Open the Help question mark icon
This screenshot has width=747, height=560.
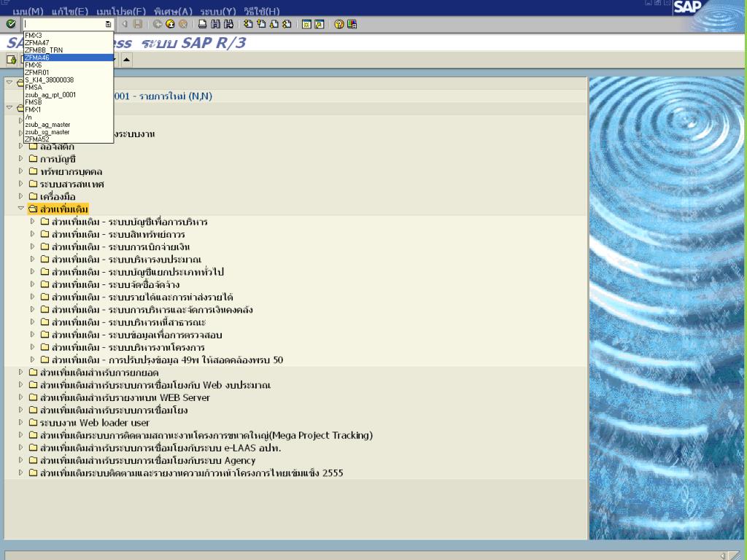click(338, 24)
